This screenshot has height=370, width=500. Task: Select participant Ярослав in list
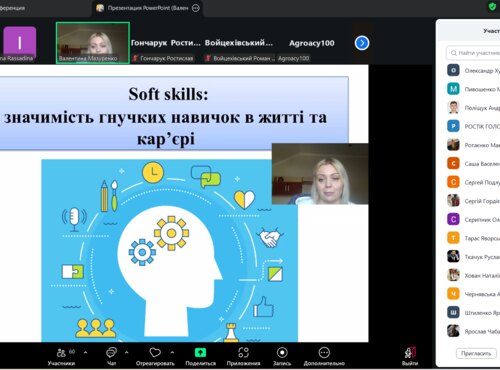click(473, 331)
